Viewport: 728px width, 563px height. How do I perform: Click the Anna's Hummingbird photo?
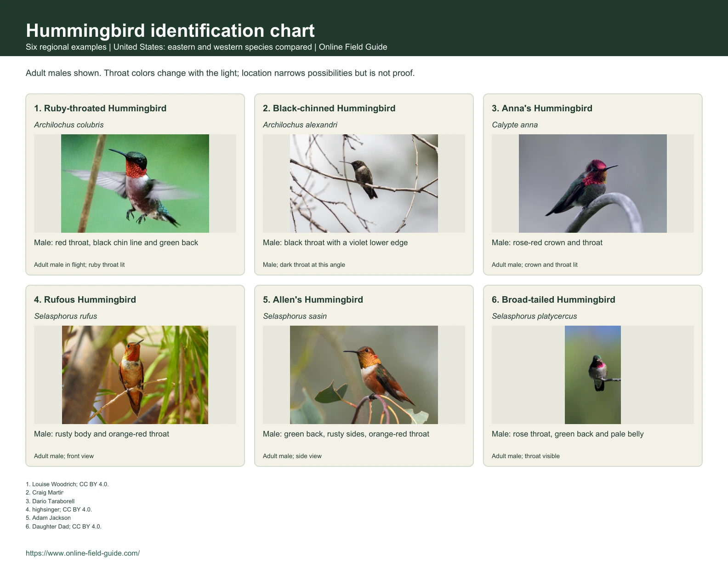(x=593, y=184)
